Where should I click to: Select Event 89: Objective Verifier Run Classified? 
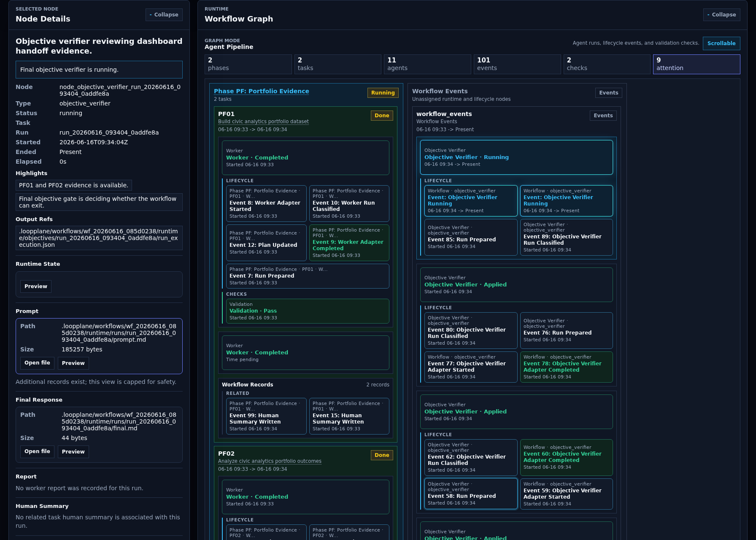[567, 237]
